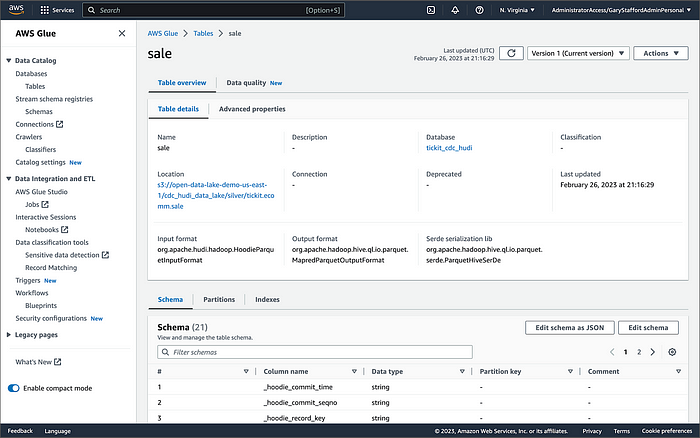The width and height of the screenshot is (700, 438).
Task: Refresh the table details
Action: 511,53
